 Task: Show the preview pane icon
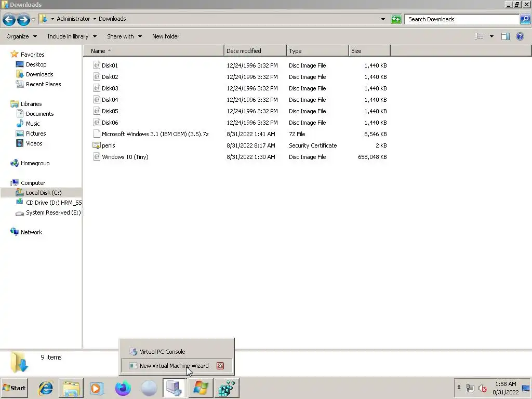pyautogui.click(x=505, y=36)
